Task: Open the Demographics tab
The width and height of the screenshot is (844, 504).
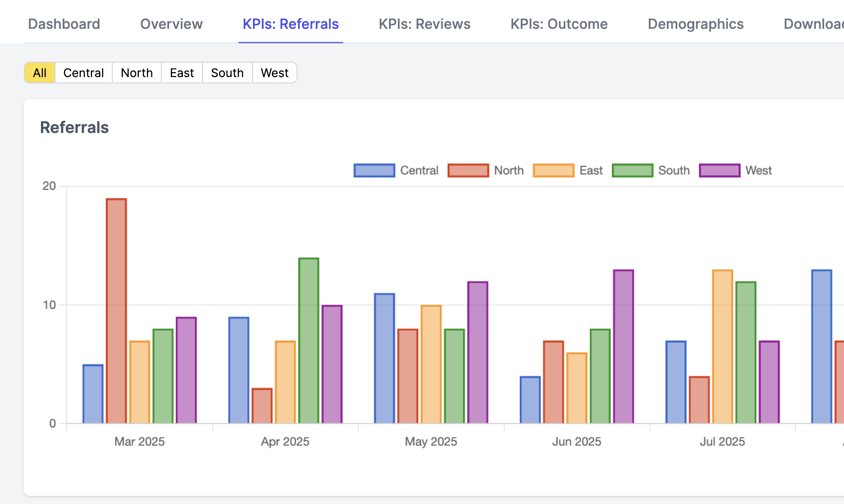Action: coord(695,24)
